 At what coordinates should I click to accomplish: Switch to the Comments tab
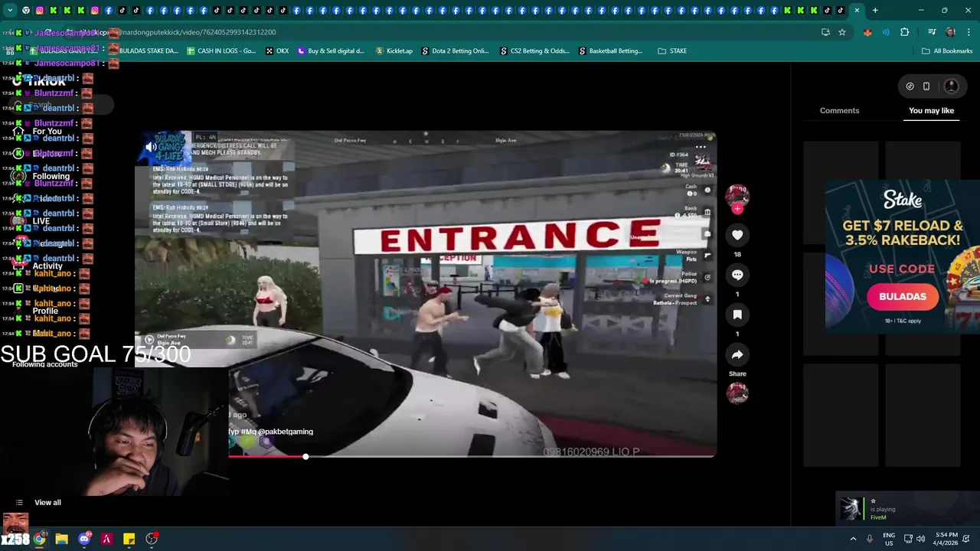tap(839, 110)
